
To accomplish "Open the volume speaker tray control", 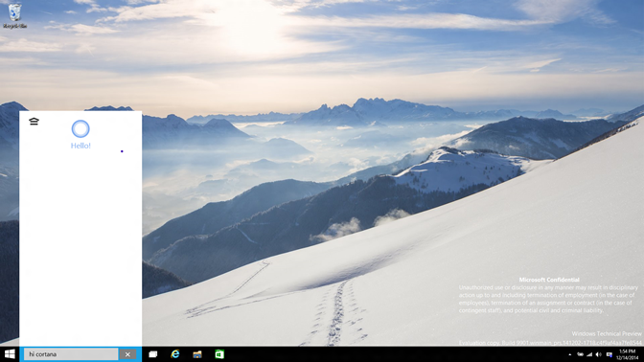I will [x=599, y=354].
